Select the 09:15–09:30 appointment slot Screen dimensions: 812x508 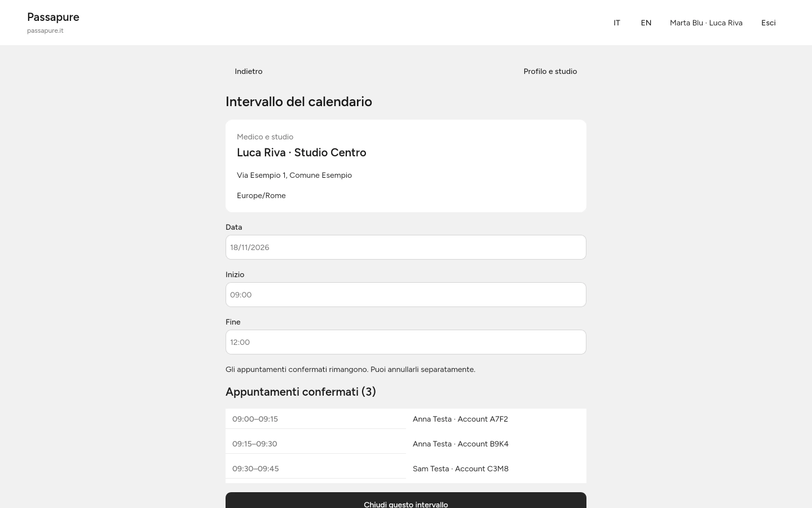tap(316, 444)
